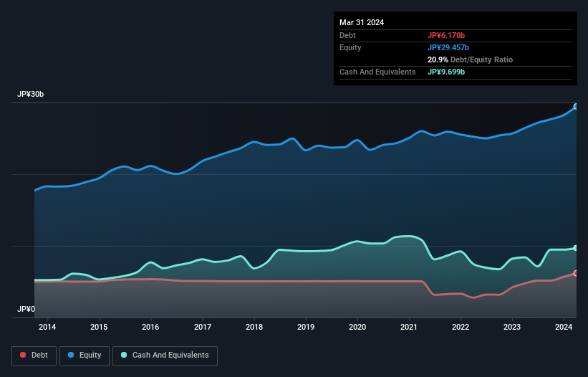Click the red Debt legend dot
Image resolution: width=588 pixels, height=377 pixels.
pos(24,355)
